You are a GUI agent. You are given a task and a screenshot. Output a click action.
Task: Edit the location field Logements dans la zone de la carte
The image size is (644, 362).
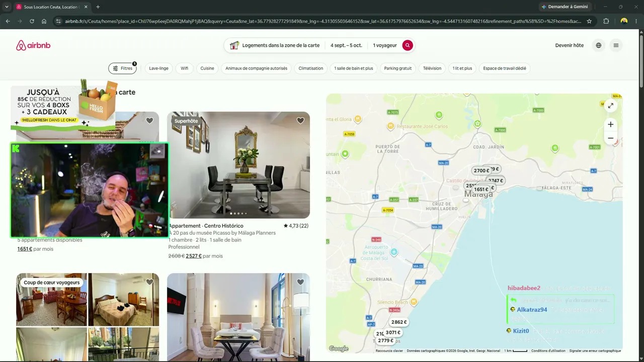(x=275, y=45)
